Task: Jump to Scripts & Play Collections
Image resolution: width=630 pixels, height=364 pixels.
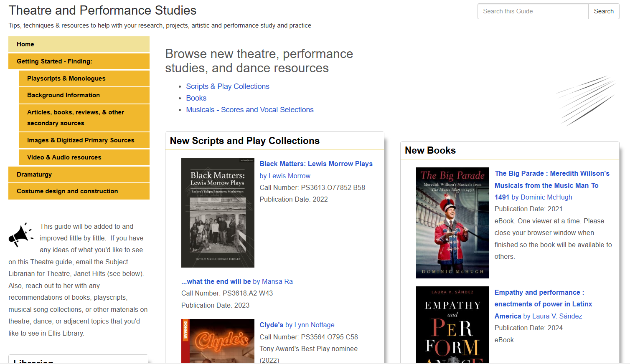Action: [228, 86]
